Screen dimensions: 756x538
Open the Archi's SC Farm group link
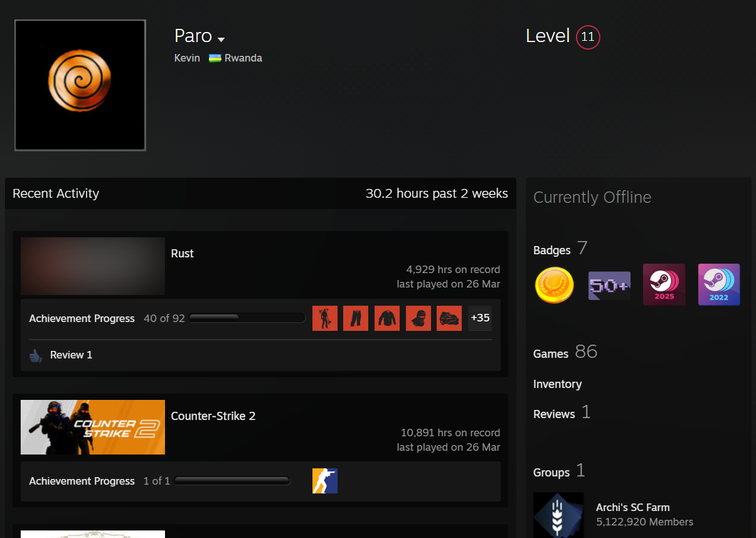633,507
